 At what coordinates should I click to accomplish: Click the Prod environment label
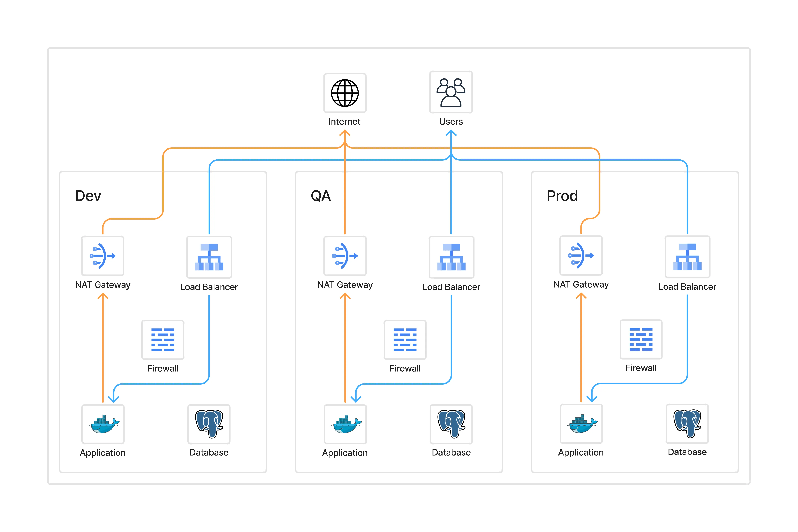point(562,195)
